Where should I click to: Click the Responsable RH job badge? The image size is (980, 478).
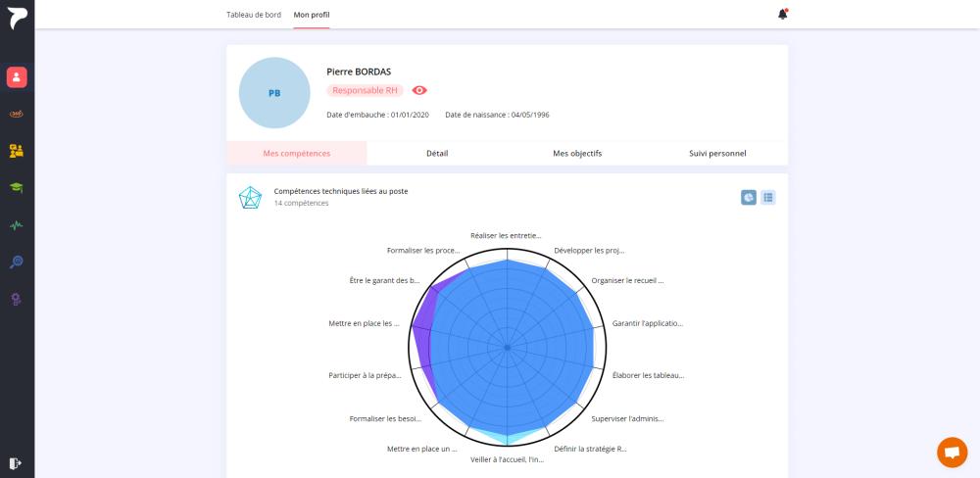[365, 90]
